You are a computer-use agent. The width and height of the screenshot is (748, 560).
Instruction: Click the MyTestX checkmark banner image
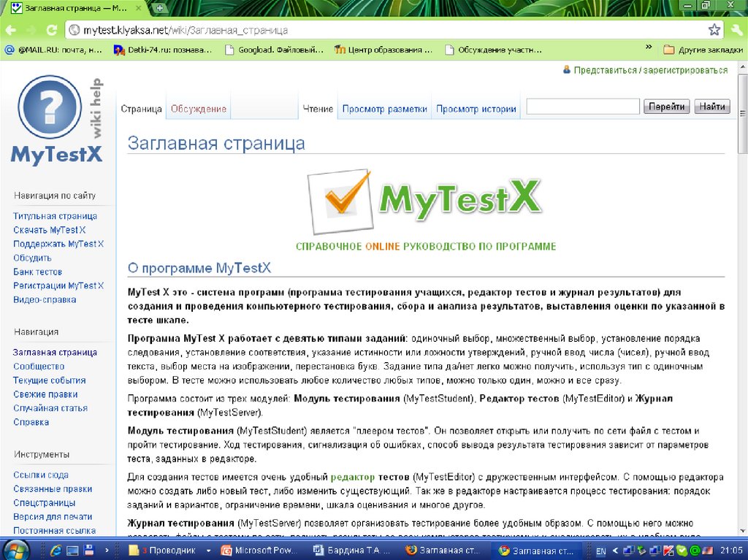point(424,202)
